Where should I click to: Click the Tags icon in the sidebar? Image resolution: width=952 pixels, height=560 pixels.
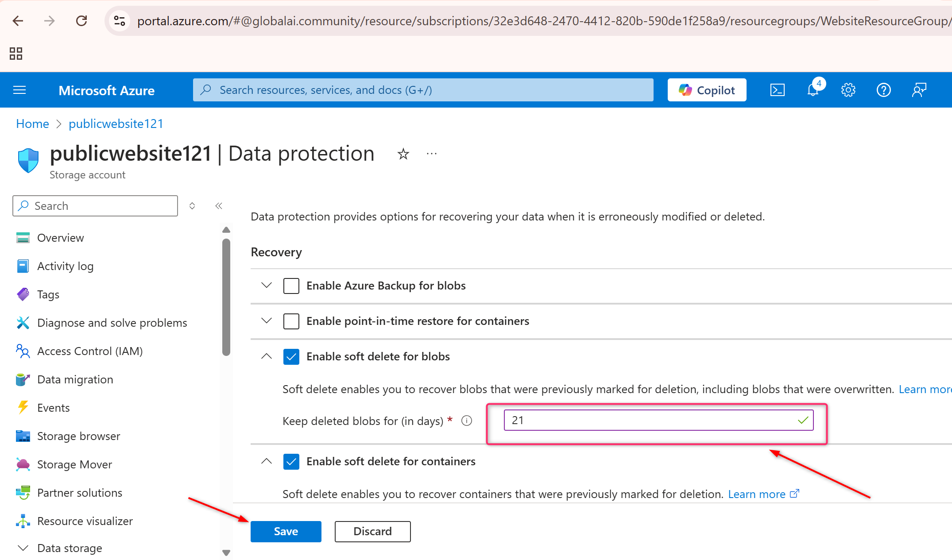click(23, 294)
